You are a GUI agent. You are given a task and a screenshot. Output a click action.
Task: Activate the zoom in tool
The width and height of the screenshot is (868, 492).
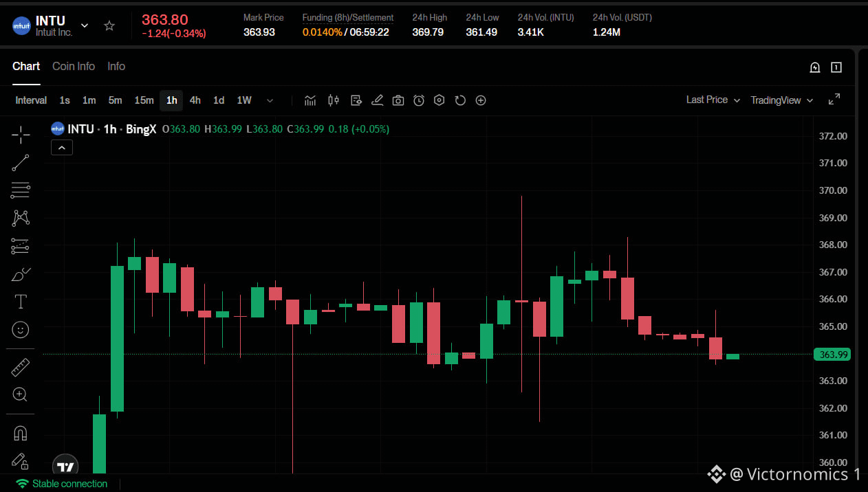coord(21,394)
